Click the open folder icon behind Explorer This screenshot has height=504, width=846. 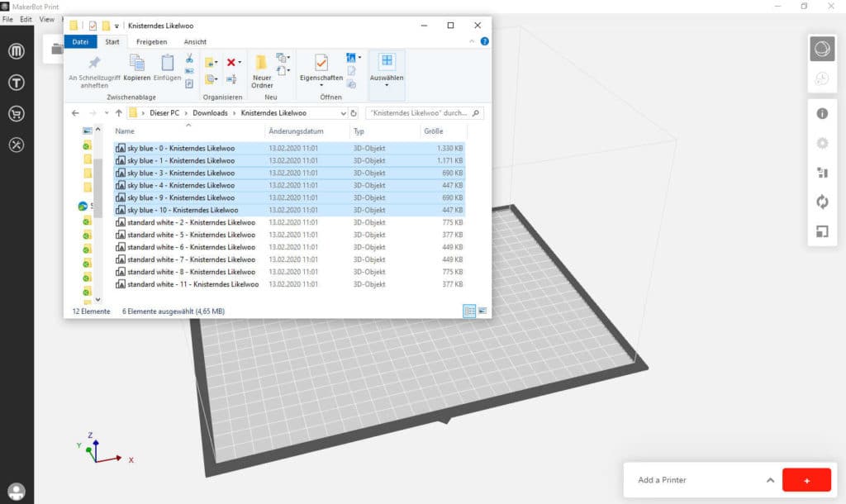[57, 49]
